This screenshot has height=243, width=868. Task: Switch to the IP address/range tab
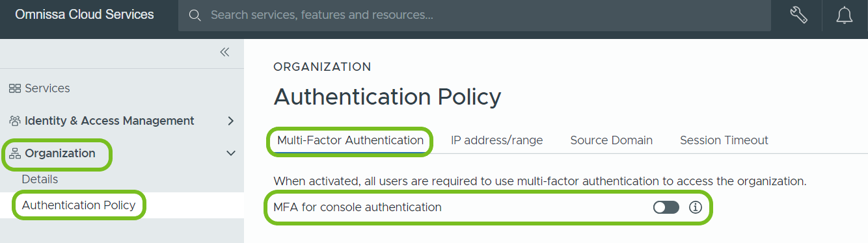pyautogui.click(x=497, y=140)
